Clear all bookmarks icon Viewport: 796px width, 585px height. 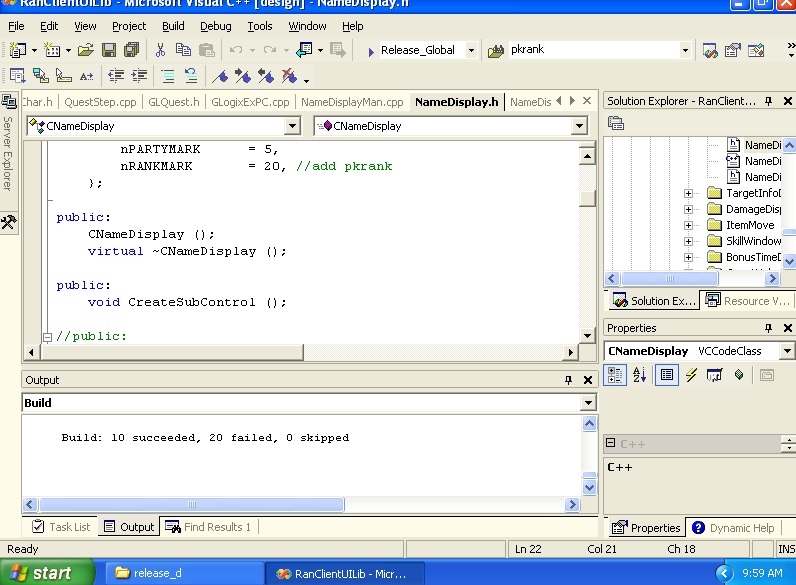click(289, 76)
